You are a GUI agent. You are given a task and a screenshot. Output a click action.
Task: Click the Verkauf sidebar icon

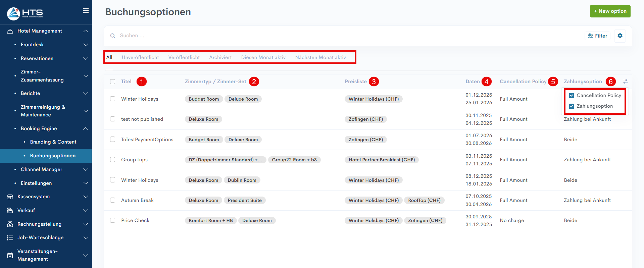[x=10, y=211]
